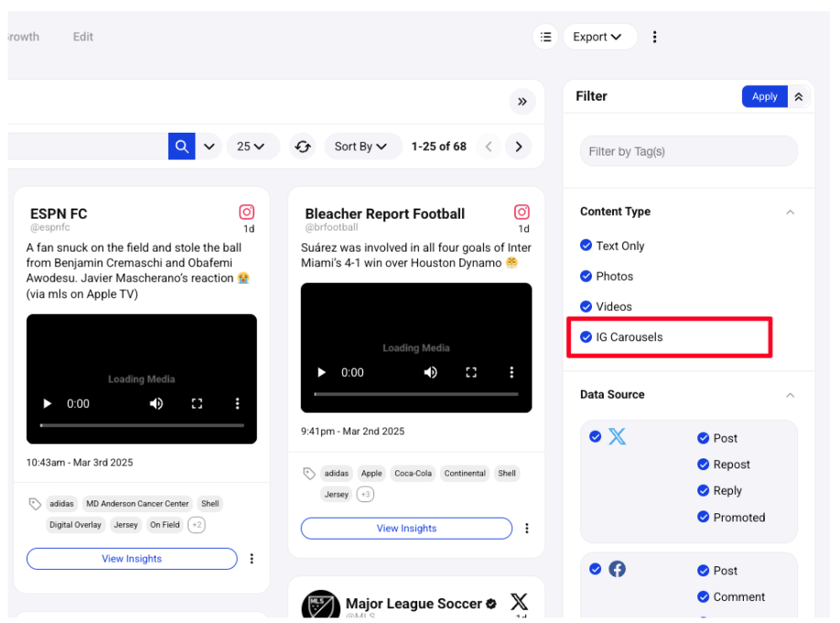Viewport: 840px width, 623px height.
Task: Toggle the IG Carousels checkbox
Action: [x=586, y=337]
